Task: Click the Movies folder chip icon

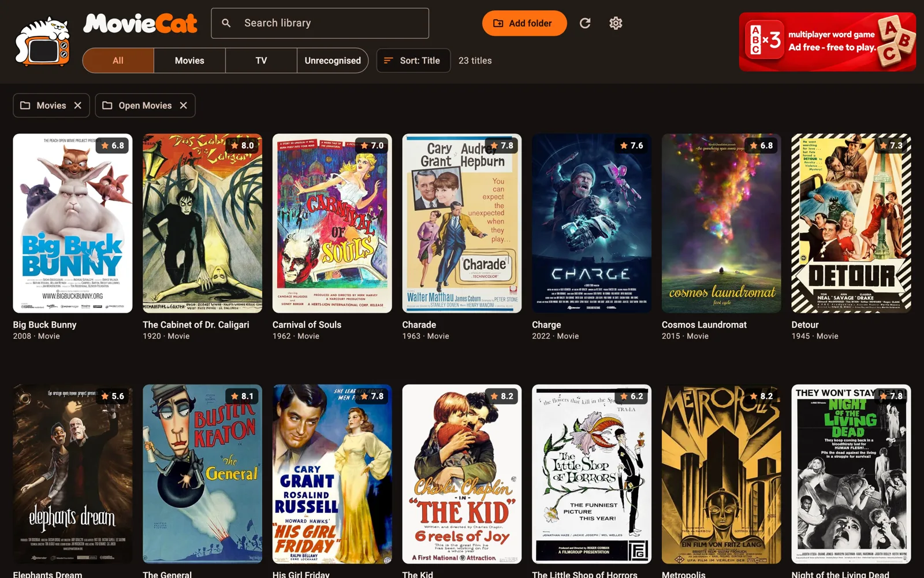Action: (25, 105)
